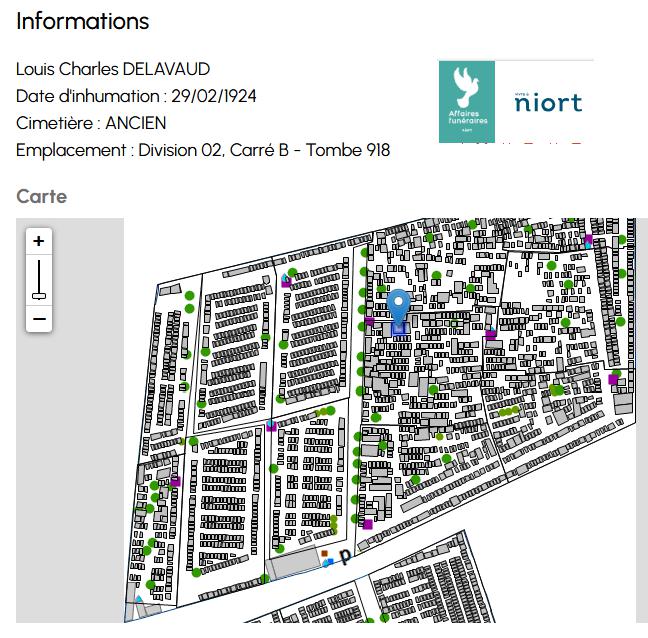Click the zoom out minus button
This screenshot has height=638, width=648.
pos(39,319)
